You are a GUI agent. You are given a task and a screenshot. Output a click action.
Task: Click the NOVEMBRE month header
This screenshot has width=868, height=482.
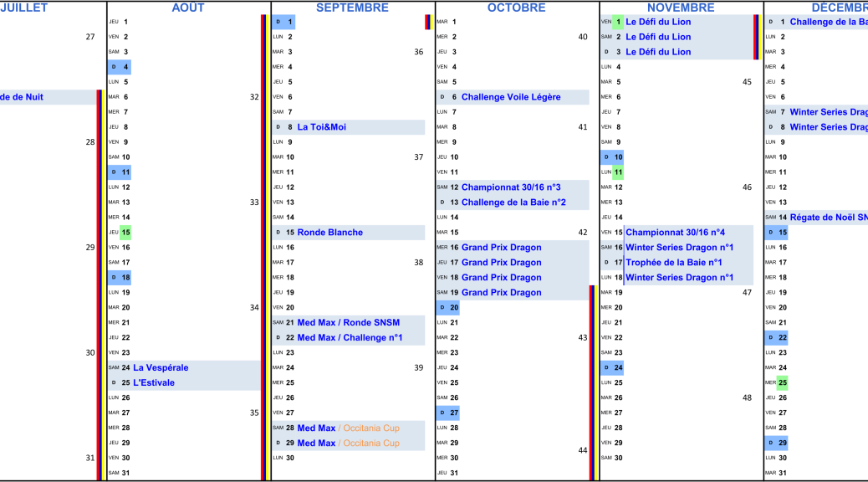681,8
